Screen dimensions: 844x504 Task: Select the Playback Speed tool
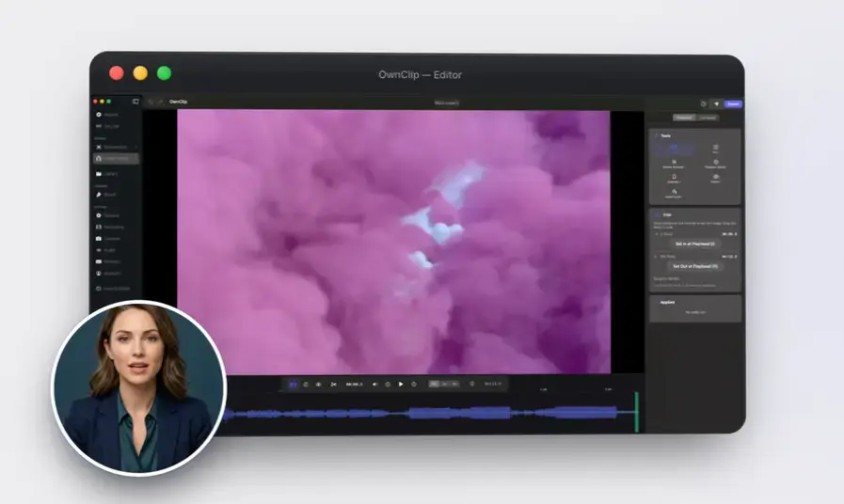pyautogui.click(x=715, y=164)
